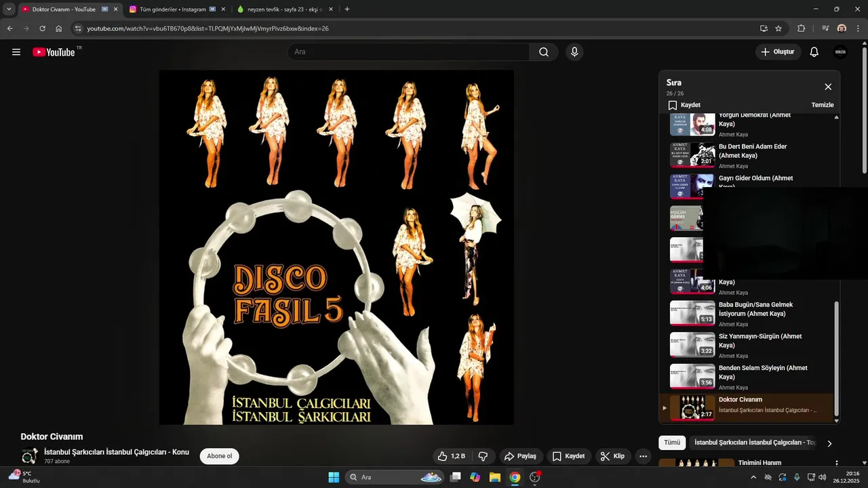Go back in Chrome browser history
The height and width of the screenshot is (488, 868).
(9, 28)
